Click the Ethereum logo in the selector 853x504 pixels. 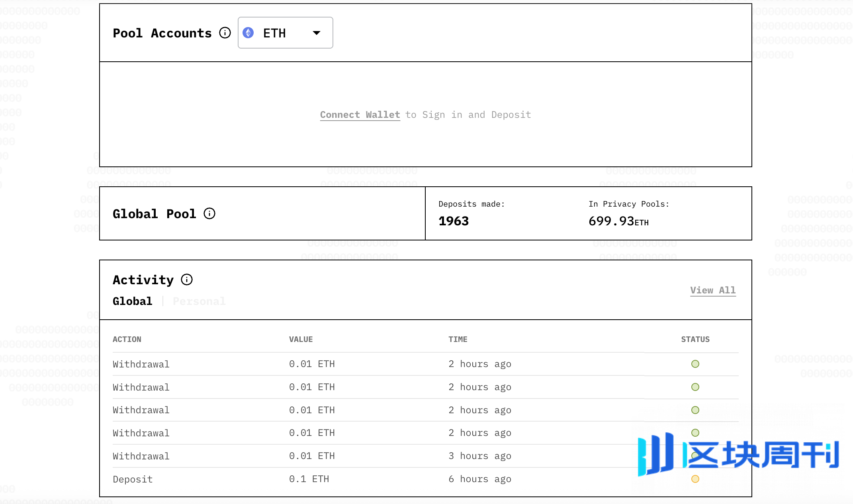pyautogui.click(x=248, y=33)
